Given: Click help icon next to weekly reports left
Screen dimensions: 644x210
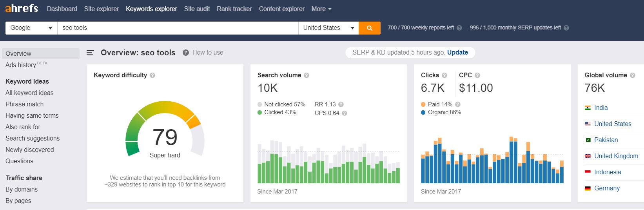Looking at the screenshot, I should [459, 28].
